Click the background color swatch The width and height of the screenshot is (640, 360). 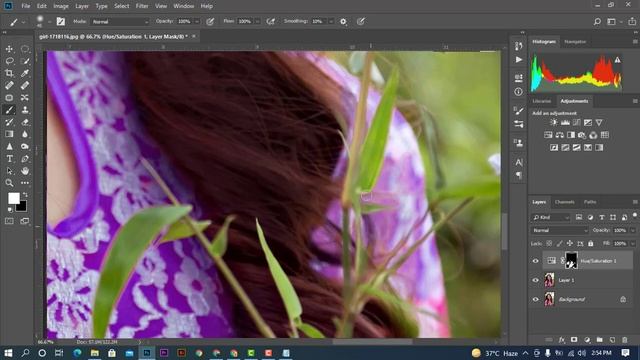point(22,207)
